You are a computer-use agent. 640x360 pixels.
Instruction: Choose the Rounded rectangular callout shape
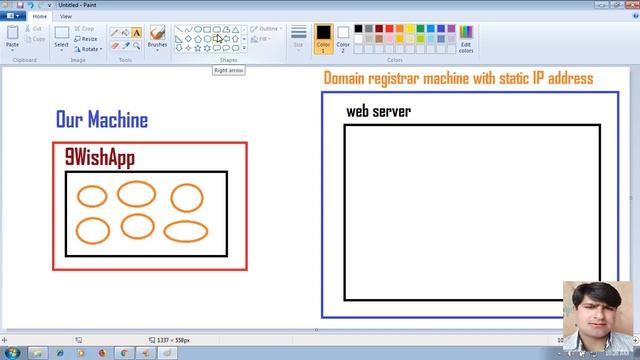click(x=217, y=48)
